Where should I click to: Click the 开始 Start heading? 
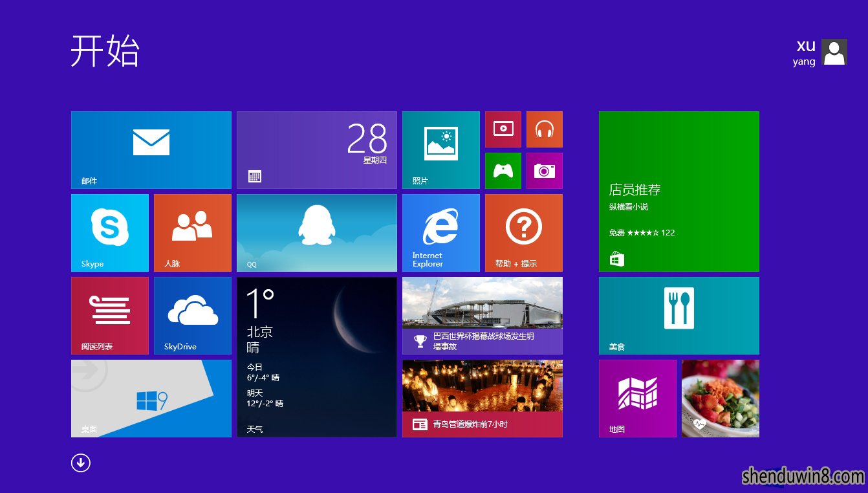105,51
